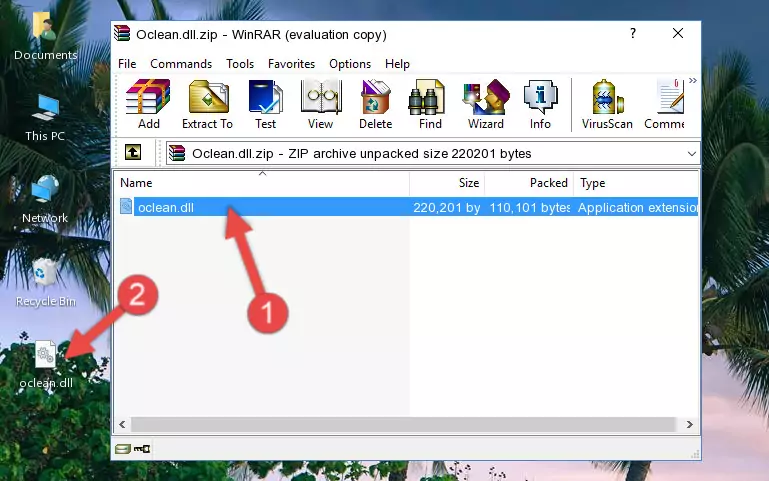Run the Test archive tool
This screenshot has width=769, height=481.
265,104
